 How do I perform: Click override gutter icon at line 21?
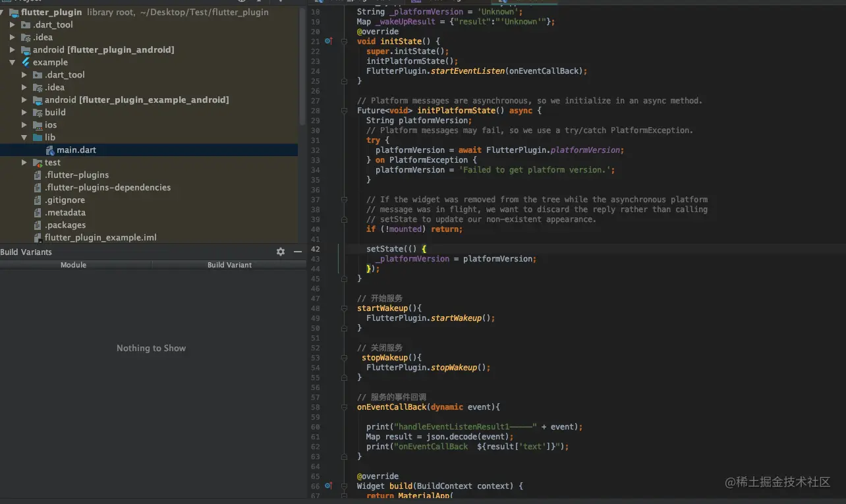point(329,41)
